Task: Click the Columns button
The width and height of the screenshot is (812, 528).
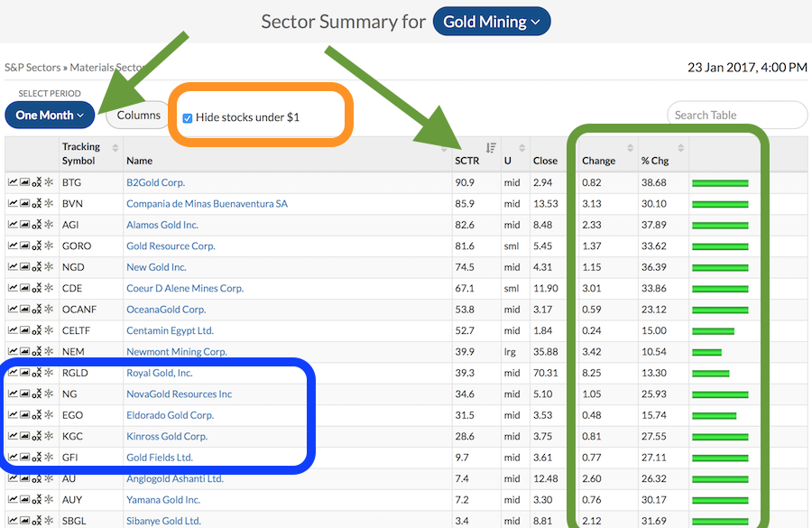Action: tap(139, 116)
